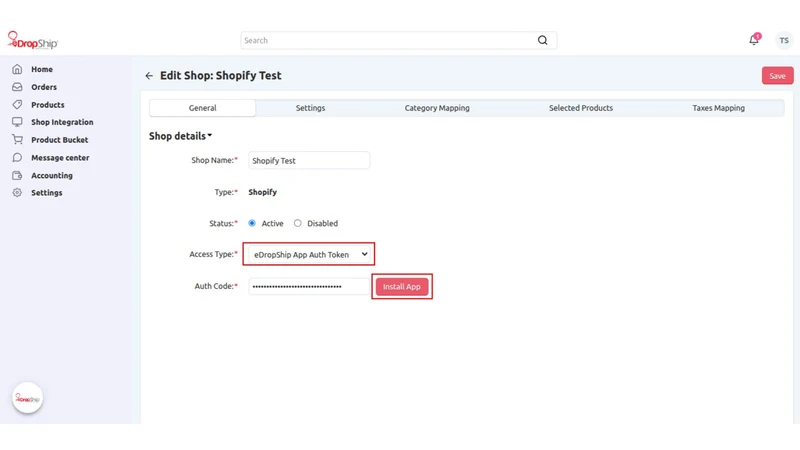Click the Shop Name input field

pos(309,161)
